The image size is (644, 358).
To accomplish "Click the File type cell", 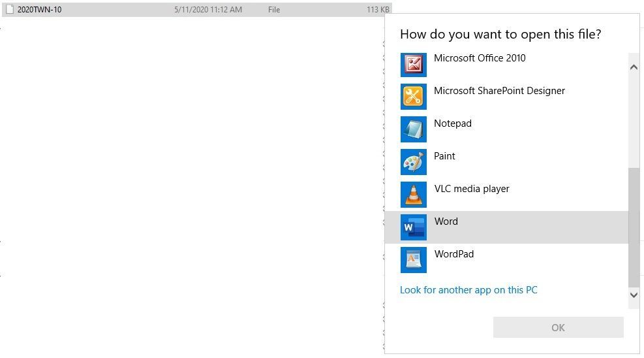I will (x=274, y=9).
